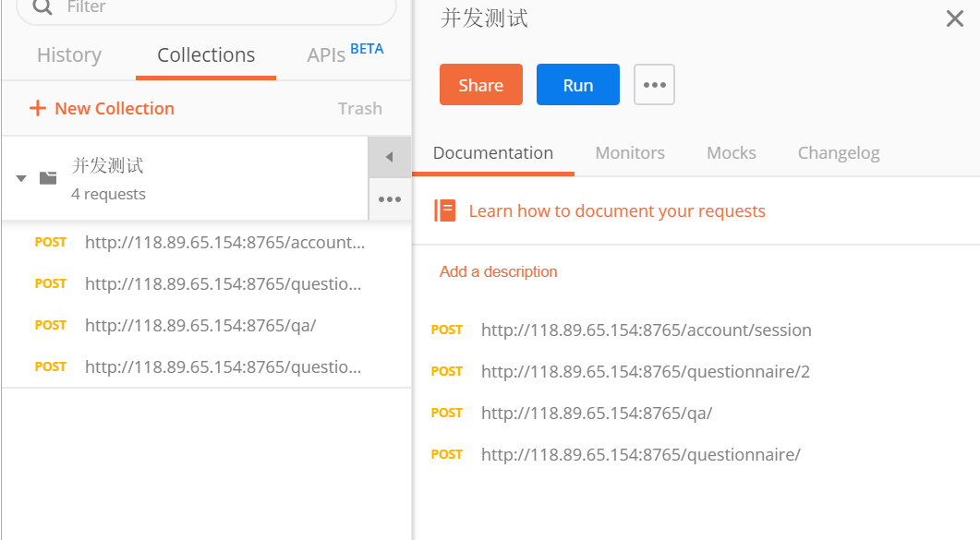Switch to the History tab
The height and width of the screenshot is (540, 980).
point(68,55)
